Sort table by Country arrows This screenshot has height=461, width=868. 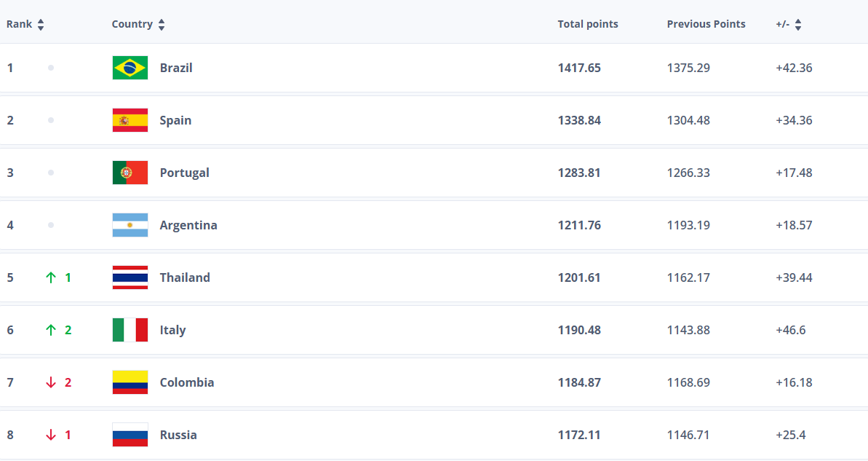click(162, 25)
